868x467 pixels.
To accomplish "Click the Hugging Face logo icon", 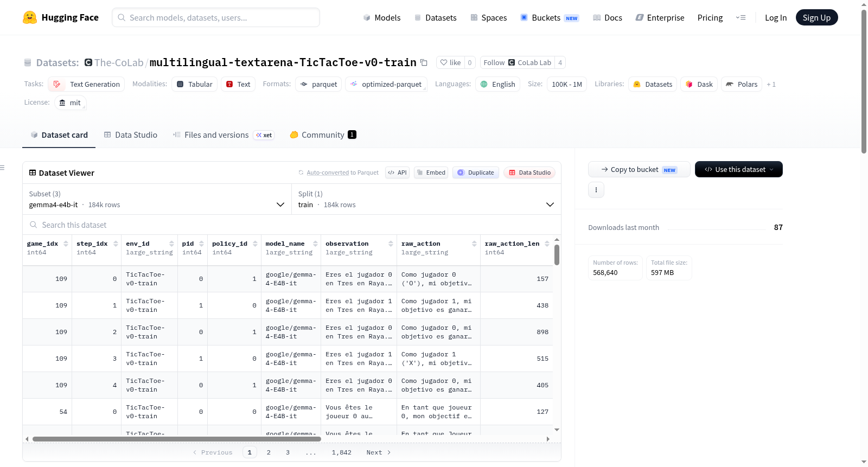I will point(30,17).
